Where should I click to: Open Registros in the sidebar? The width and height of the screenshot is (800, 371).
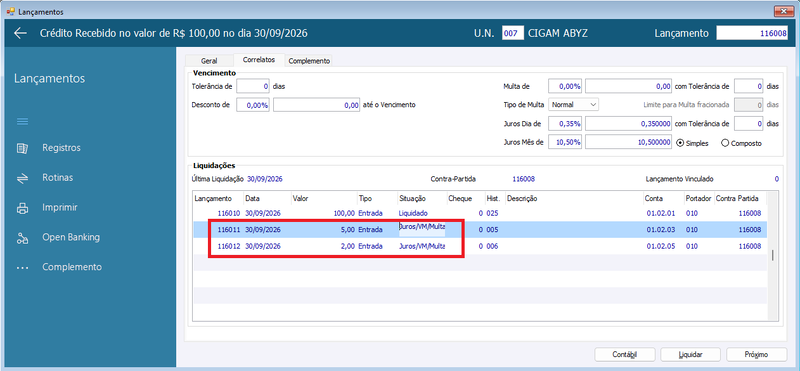tap(61, 148)
